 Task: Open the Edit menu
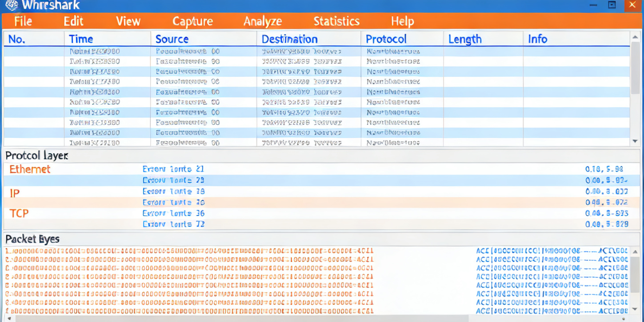(x=73, y=21)
